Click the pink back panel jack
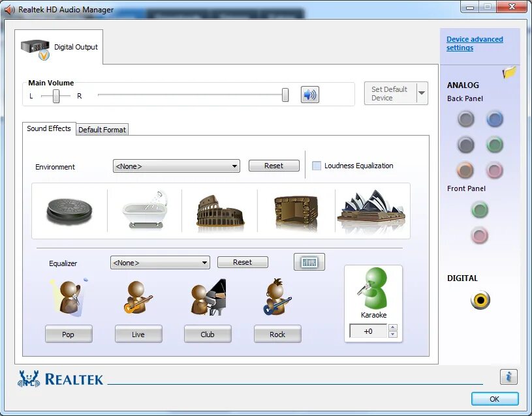Screen dimensions: 532x416 494,170
